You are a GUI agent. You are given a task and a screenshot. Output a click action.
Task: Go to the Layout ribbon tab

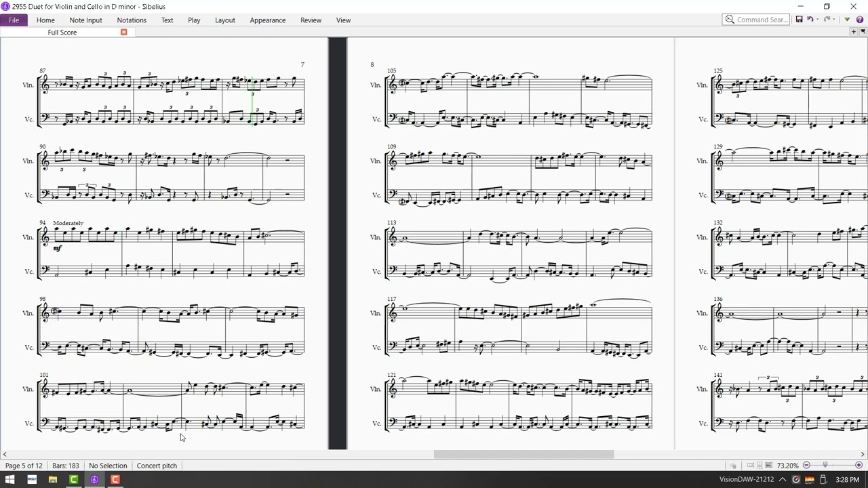coord(225,20)
